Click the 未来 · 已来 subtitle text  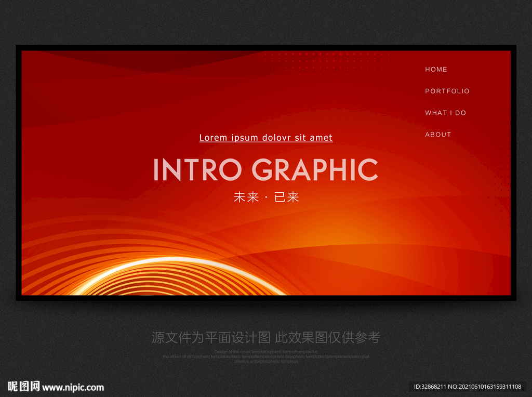click(266, 197)
